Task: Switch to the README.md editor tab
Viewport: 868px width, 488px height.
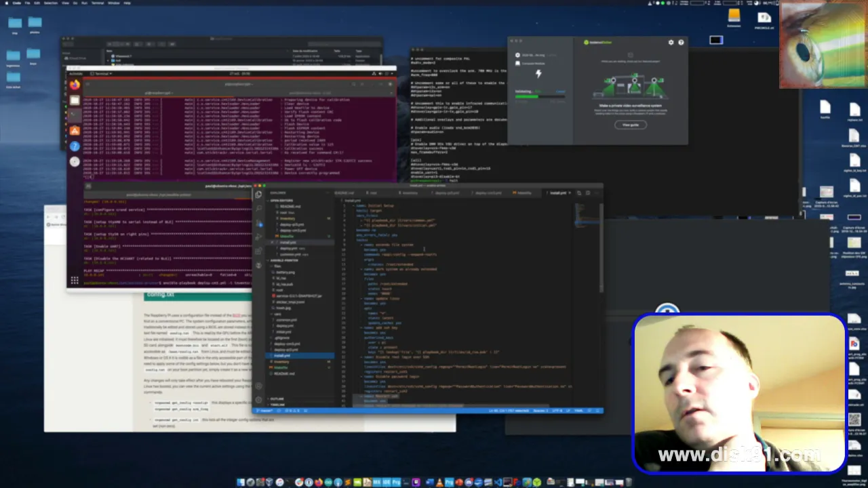Action: (x=344, y=192)
